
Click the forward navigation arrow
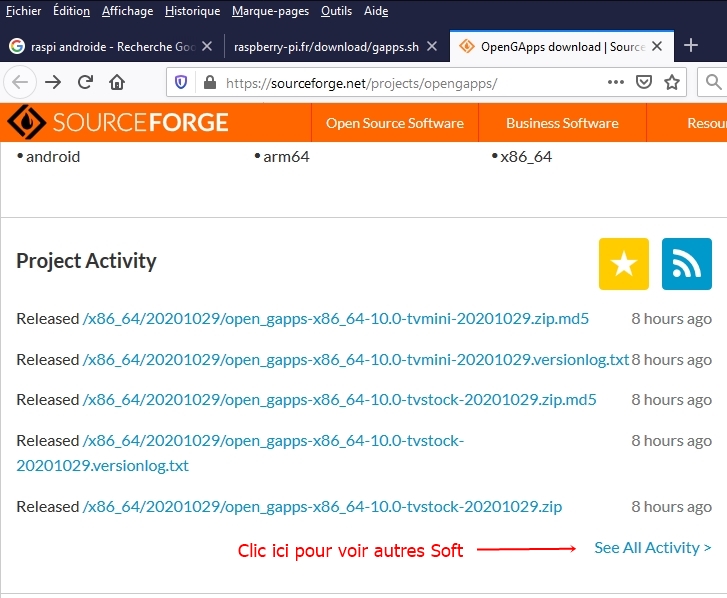[53, 83]
